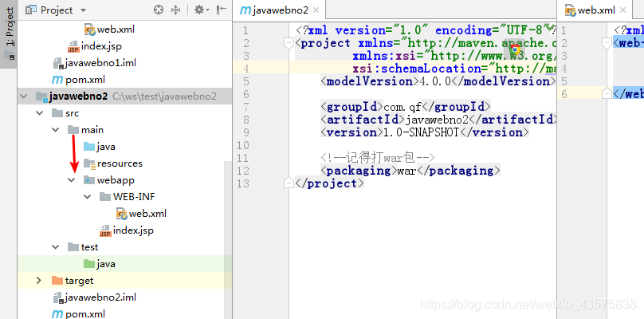The height and width of the screenshot is (319, 644).
Task: Select the upper pom.xml Maven icon
Action: click(57, 80)
